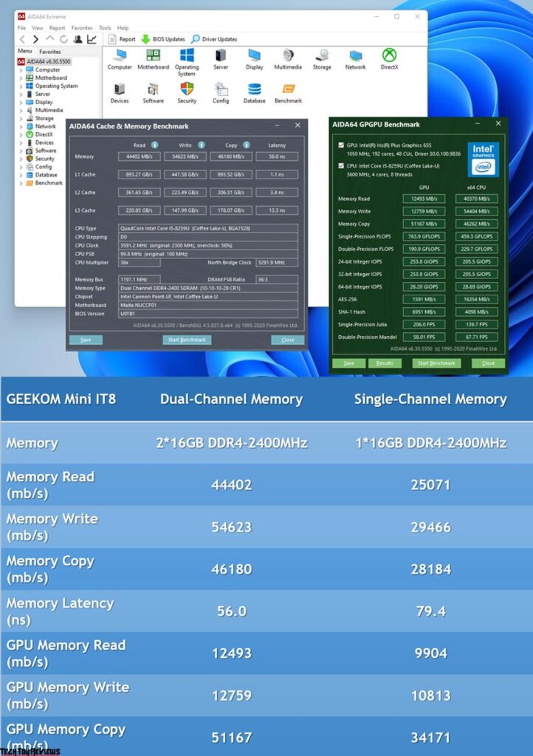This screenshot has height=756, width=533.
Task: Click Save in Cache & Memory Benchmark window
Action: [x=86, y=340]
